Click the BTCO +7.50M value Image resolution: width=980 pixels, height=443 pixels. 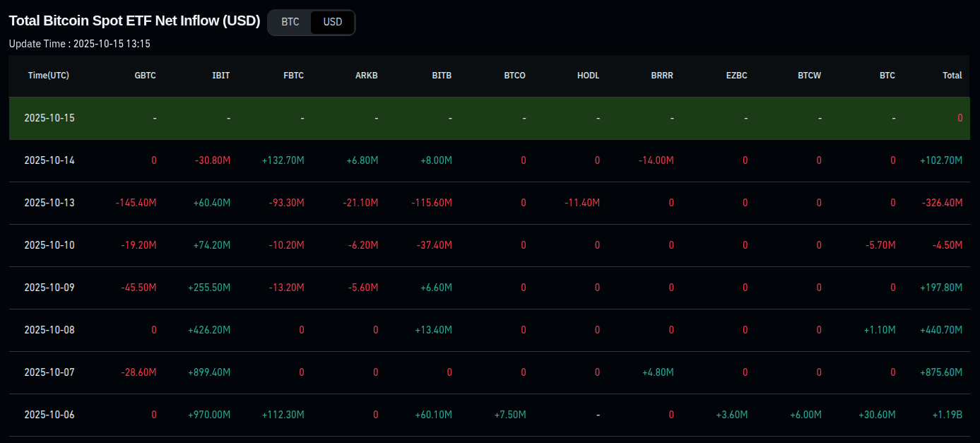pyautogui.click(x=510, y=415)
